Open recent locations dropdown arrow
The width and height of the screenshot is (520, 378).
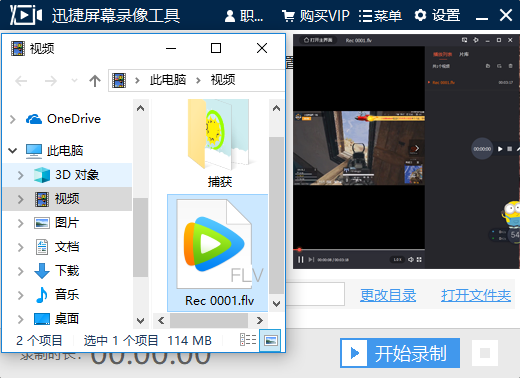[74, 80]
